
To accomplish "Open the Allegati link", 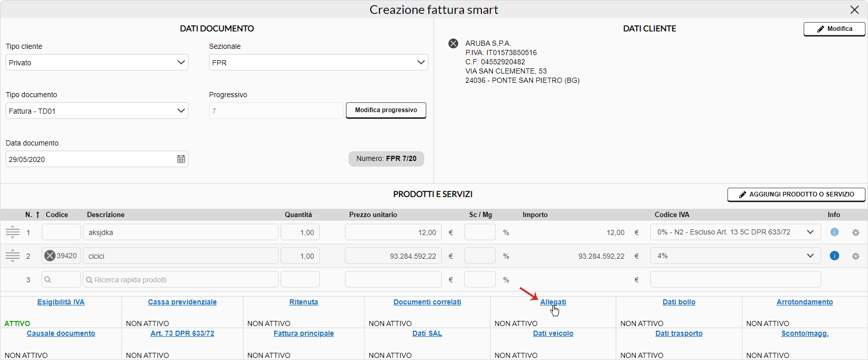I will coord(553,302).
